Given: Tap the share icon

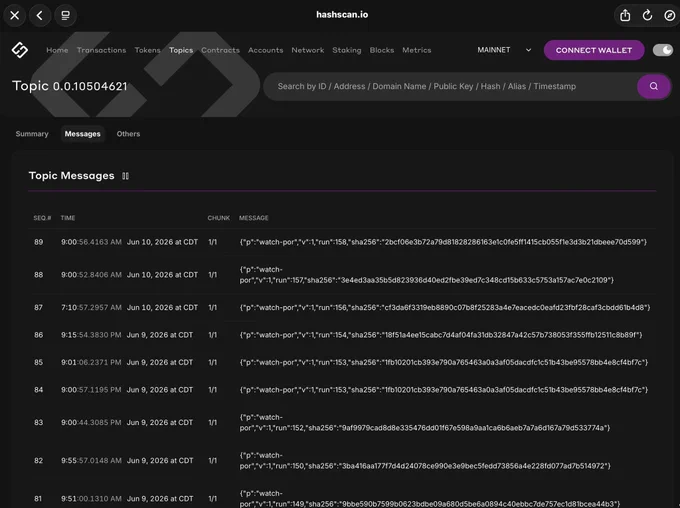Looking at the screenshot, I should [625, 16].
